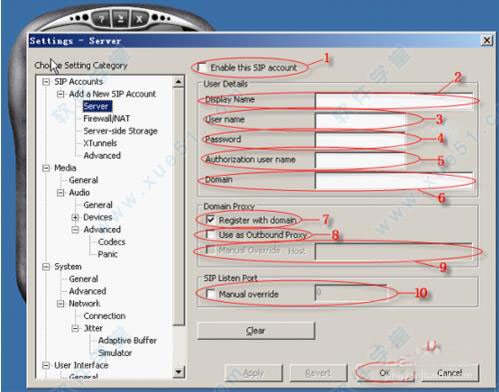Image resolution: width=499 pixels, height=392 pixels.
Task: Click the SIP Listen Port number field
Action: 351,293
